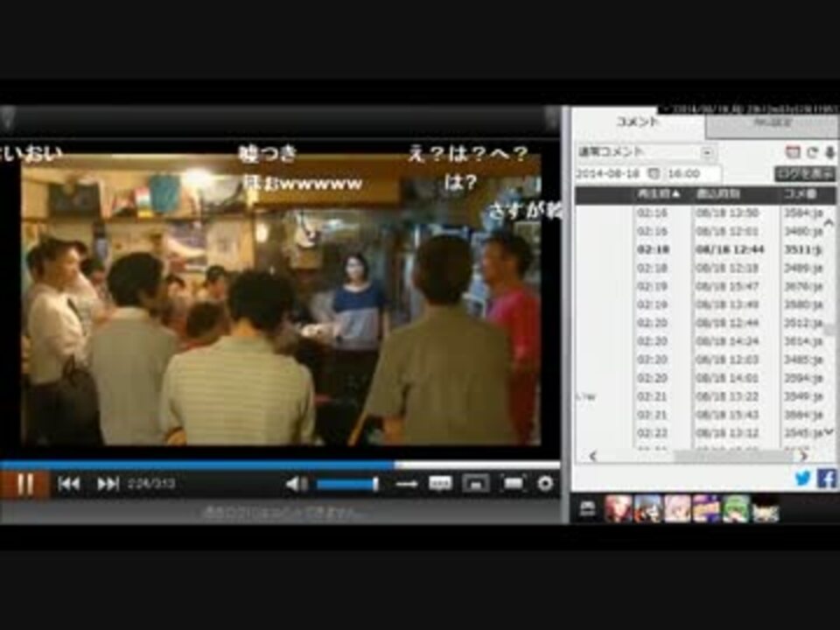Click top-right corner icon of player header

tap(552, 118)
